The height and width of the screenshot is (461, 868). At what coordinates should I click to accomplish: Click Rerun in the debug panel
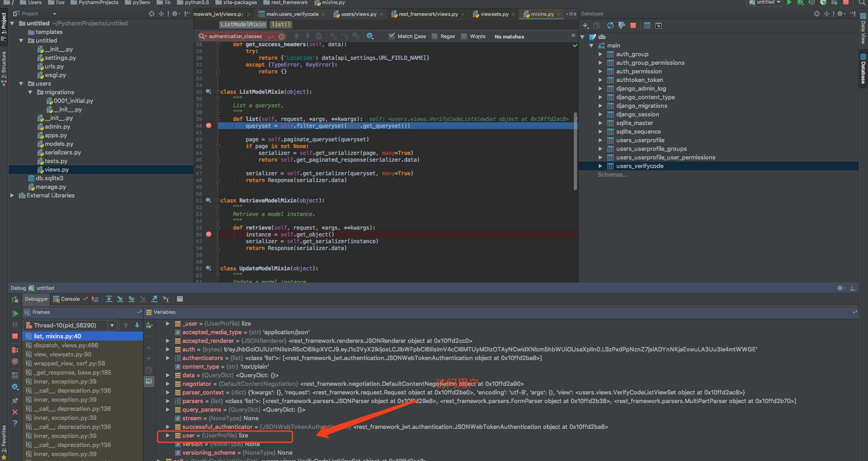tap(15, 299)
